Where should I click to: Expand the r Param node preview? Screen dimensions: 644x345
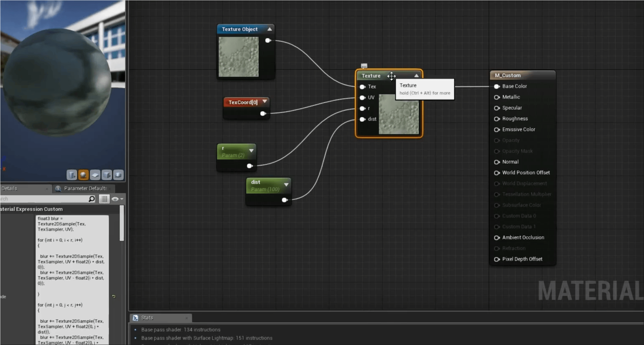click(251, 151)
